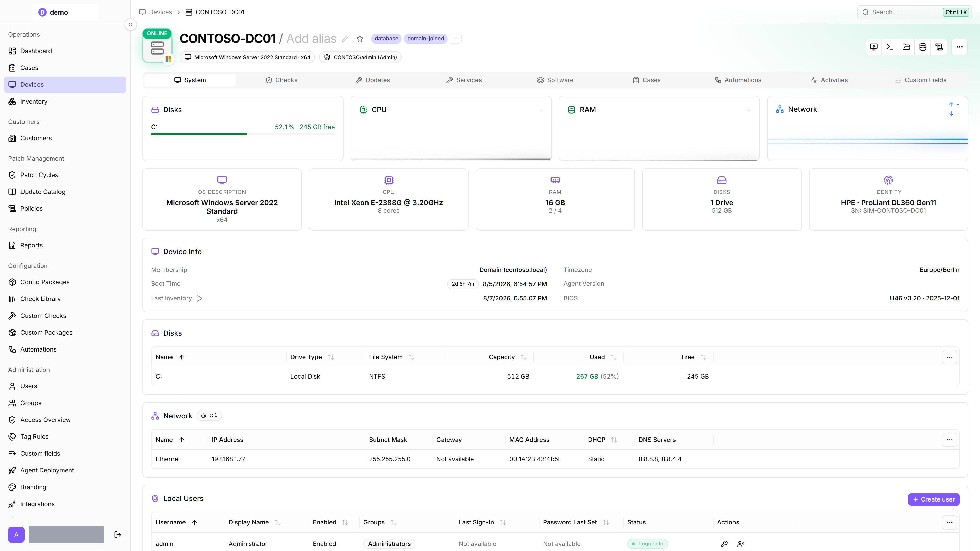This screenshot has width=980, height=551.
Task: Click the script scroll toolbar icon
Action: pos(939,47)
